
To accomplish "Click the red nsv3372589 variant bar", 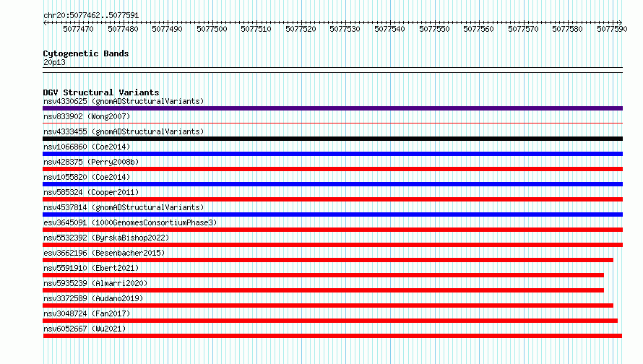I will pos(328,305).
